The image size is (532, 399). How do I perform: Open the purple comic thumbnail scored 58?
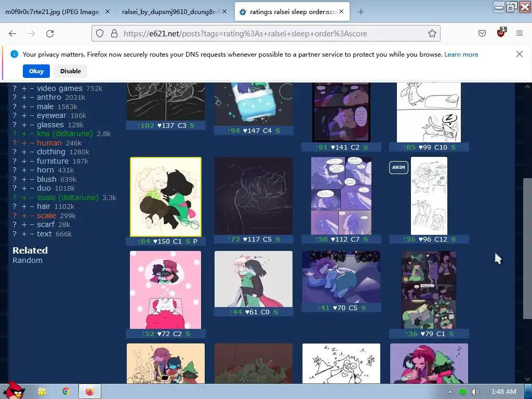pos(341,196)
